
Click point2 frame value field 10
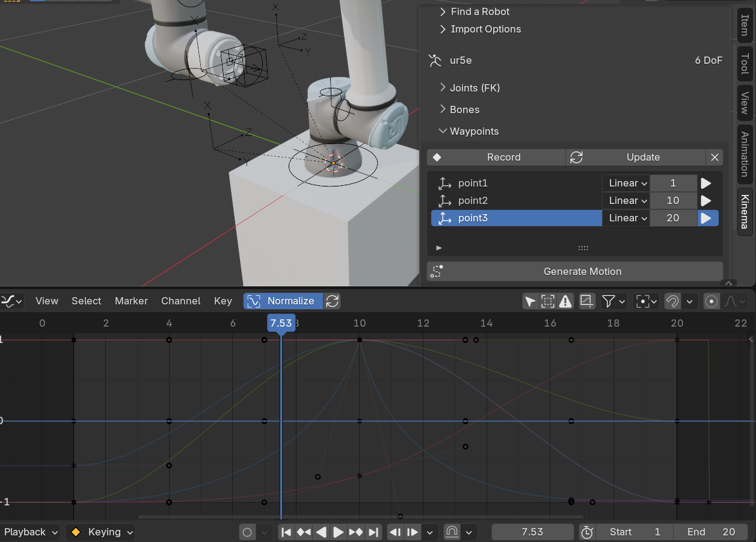coord(673,200)
